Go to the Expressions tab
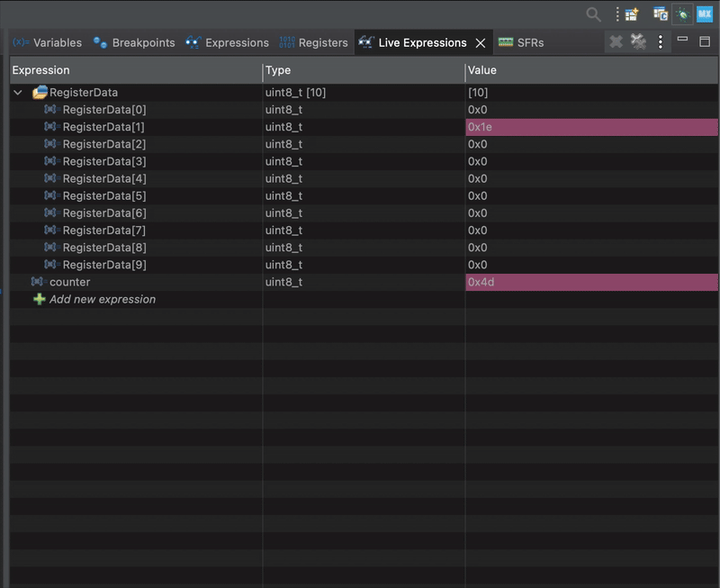This screenshot has width=720, height=588. coord(228,42)
